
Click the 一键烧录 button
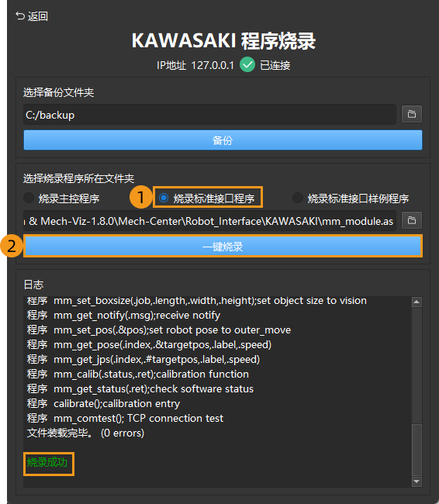[223, 247]
